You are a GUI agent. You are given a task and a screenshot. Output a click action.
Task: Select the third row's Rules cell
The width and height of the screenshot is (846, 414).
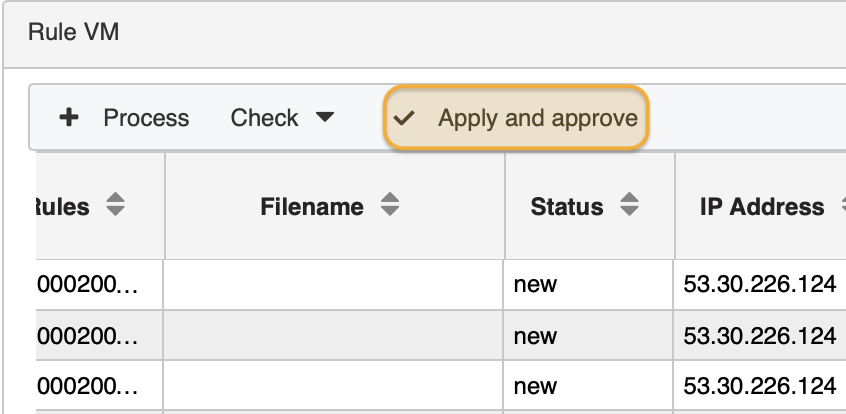pyautogui.click(x=88, y=387)
